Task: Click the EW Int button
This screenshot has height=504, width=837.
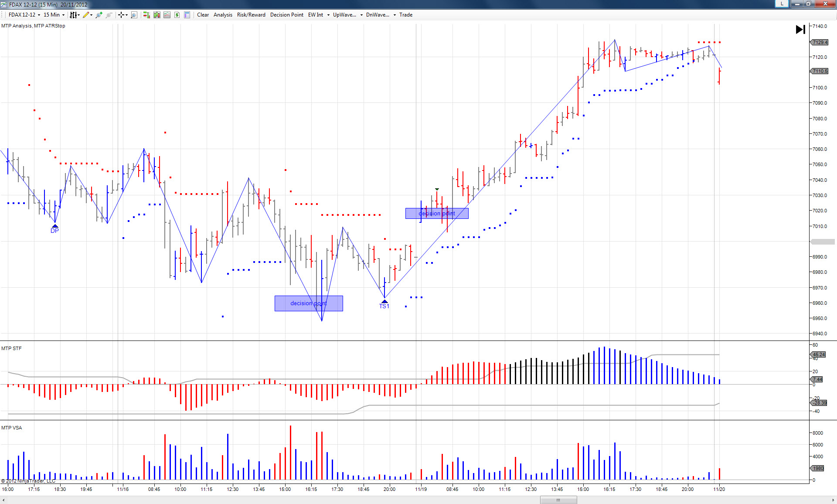Action: (316, 15)
